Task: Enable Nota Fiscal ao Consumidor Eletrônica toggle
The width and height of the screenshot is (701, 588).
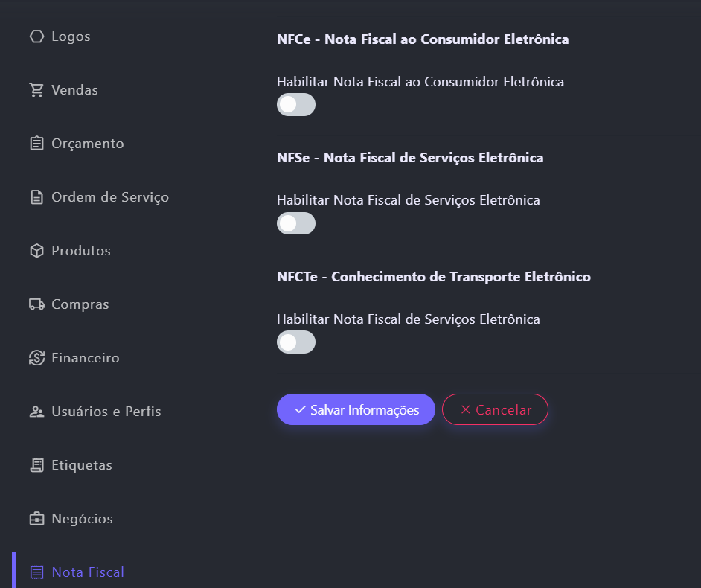Action: point(296,105)
